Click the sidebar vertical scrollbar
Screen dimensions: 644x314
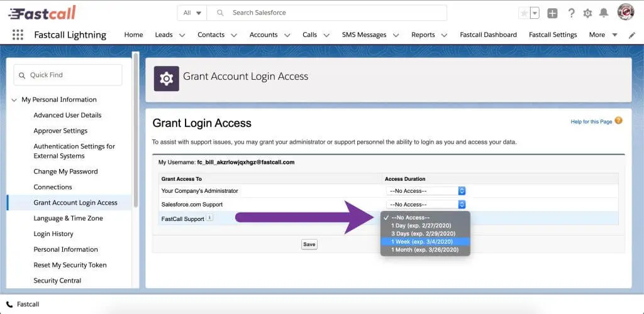coord(136,129)
